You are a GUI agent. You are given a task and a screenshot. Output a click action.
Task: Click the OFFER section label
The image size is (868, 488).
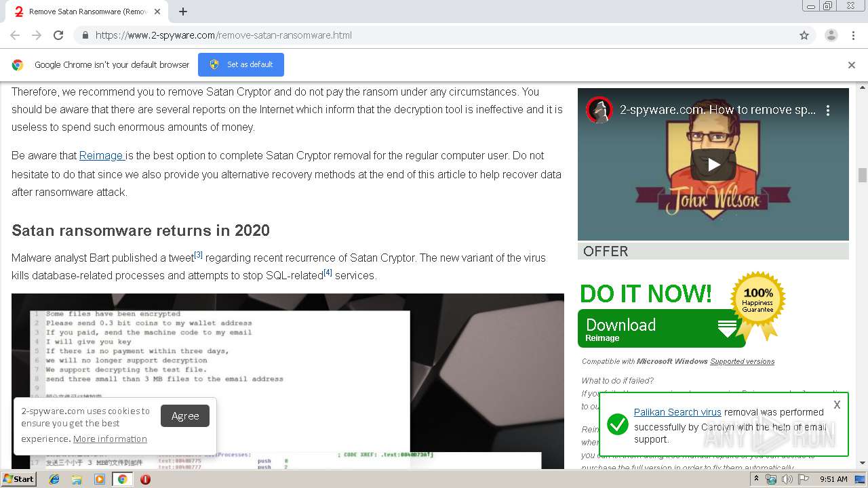pos(606,251)
